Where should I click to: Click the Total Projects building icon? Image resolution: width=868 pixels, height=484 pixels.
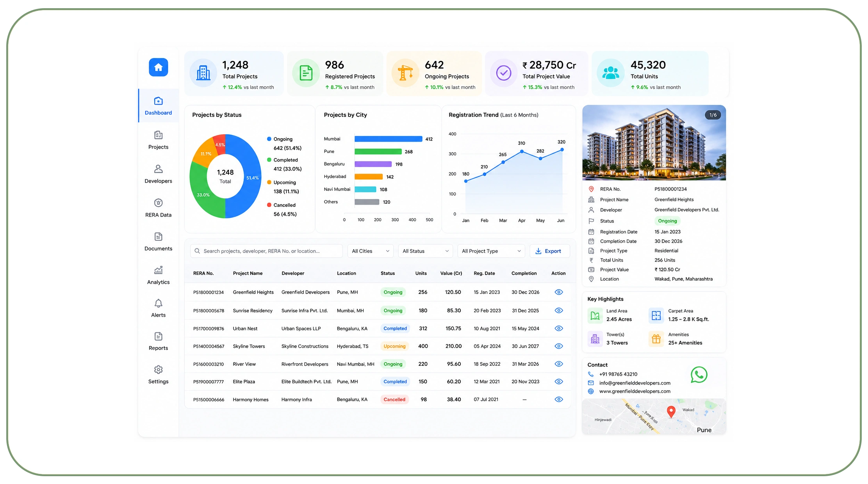(x=203, y=73)
